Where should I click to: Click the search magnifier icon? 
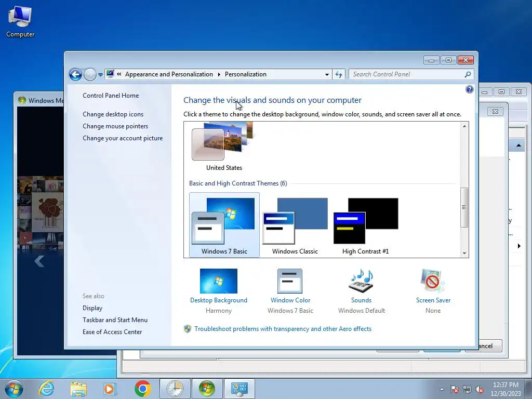468,74
